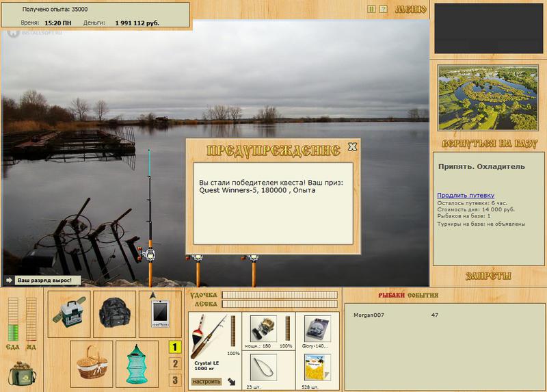This screenshot has width=547, height=392.
Task: Open the Меню menu
Action: [x=411, y=10]
